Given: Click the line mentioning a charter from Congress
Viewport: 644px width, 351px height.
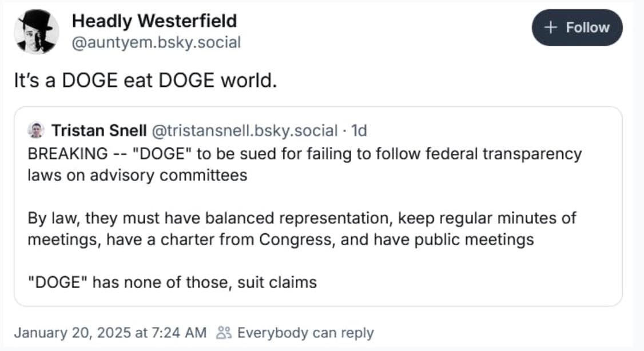Looking at the screenshot, I should [280, 239].
